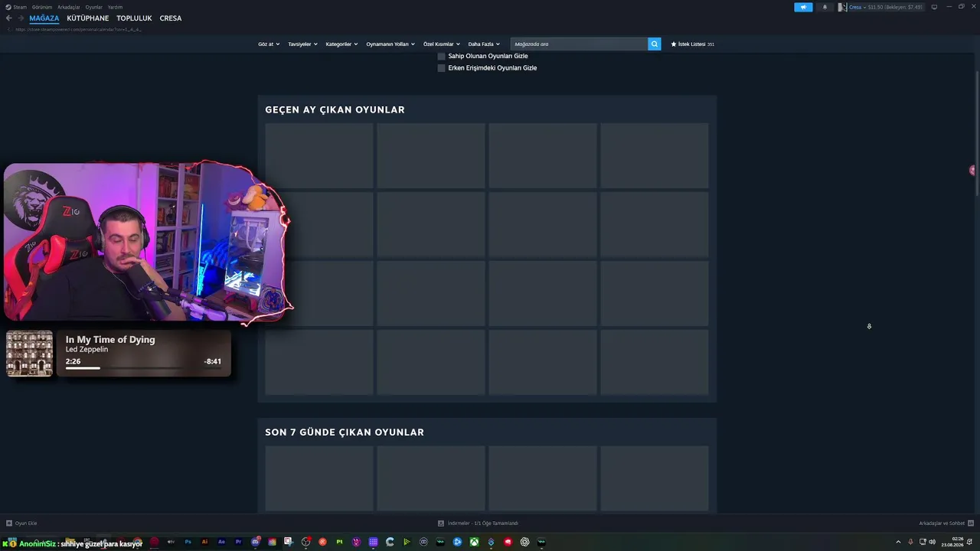
Task: Click the network tray icon
Action: click(922, 542)
